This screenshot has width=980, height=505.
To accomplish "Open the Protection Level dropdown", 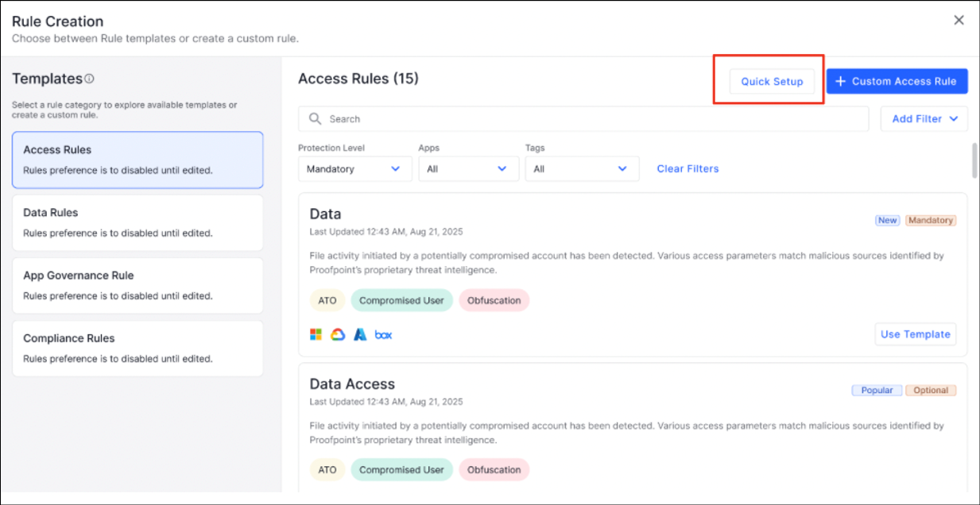I will [354, 168].
